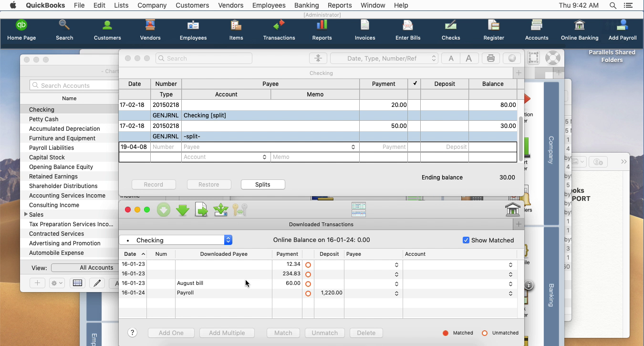Screen dimensions: 644x346
Task: Open the Register toolbar icon
Action: 494,30
